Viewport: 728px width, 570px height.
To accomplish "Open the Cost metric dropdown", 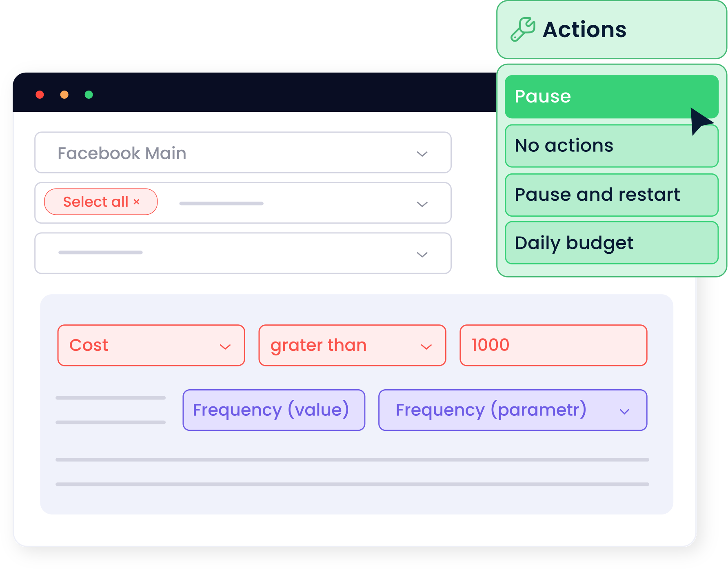I will tap(151, 346).
